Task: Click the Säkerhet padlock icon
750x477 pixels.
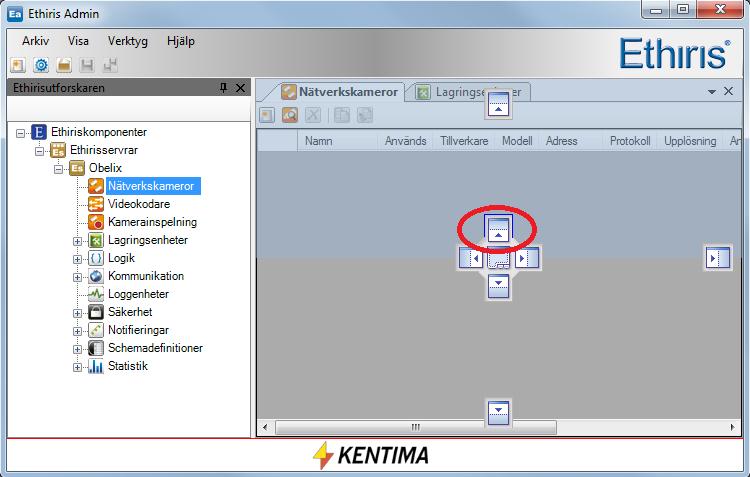Action: click(96, 312)
